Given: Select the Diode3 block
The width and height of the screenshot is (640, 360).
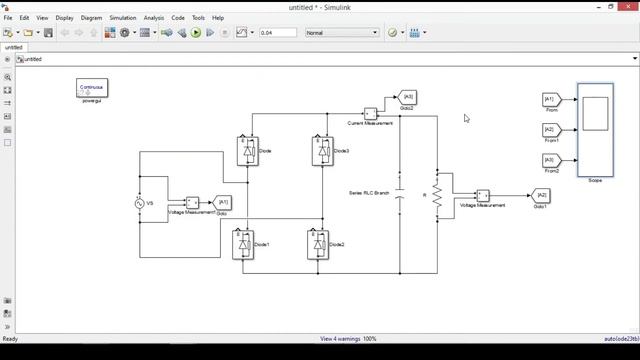Looking at the screenshot, I should 322,151.
